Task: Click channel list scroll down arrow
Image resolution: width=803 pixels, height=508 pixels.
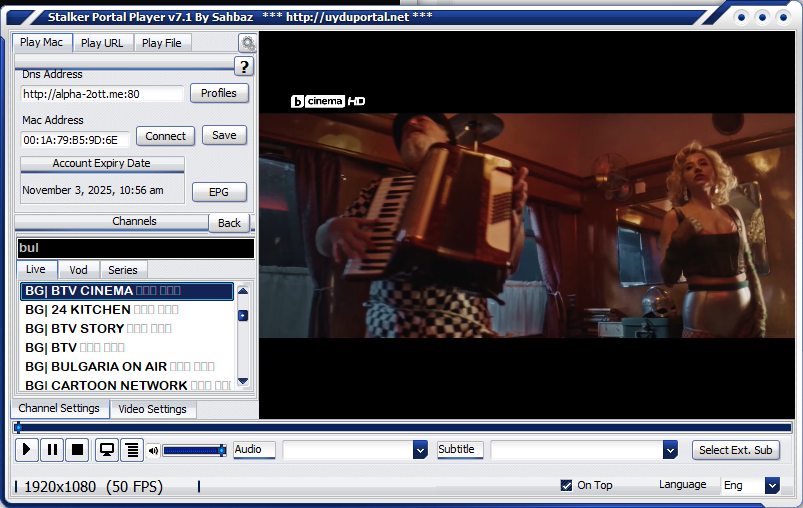Action: coord(243,381)
